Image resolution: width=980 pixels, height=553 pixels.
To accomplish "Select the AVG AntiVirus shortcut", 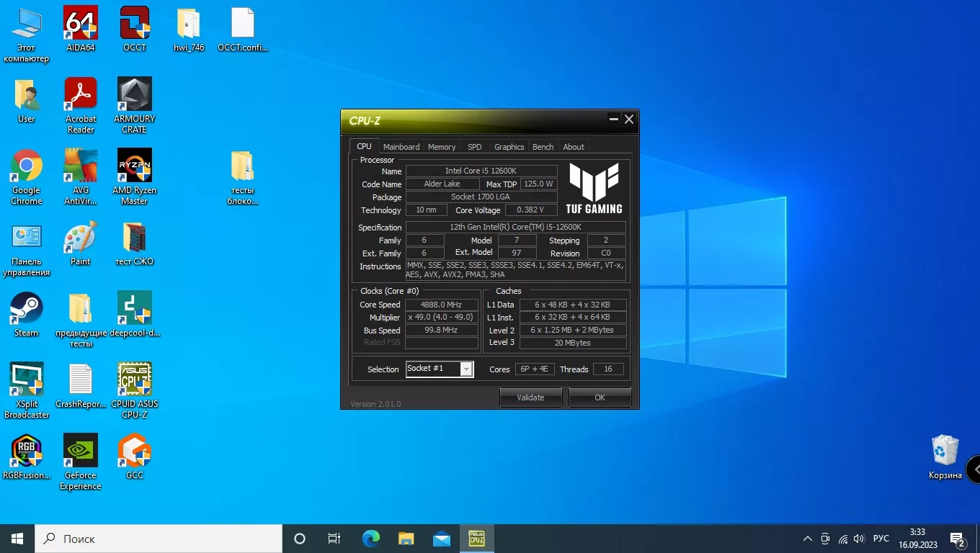I will point(81,177).
